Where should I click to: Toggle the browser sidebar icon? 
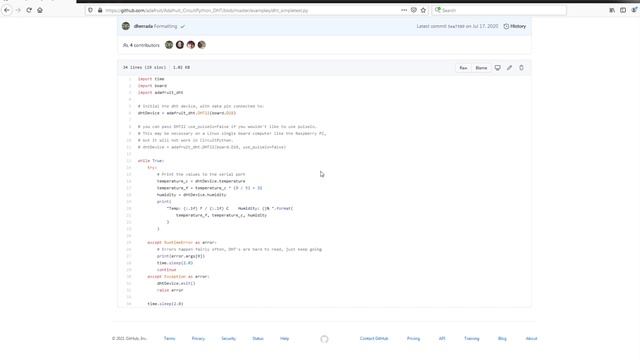click(623, 10)
